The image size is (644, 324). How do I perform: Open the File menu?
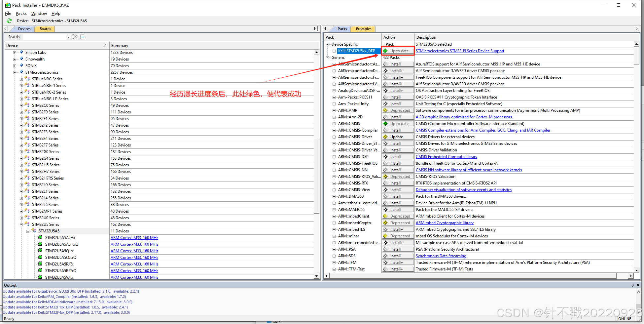coord(8,14)
